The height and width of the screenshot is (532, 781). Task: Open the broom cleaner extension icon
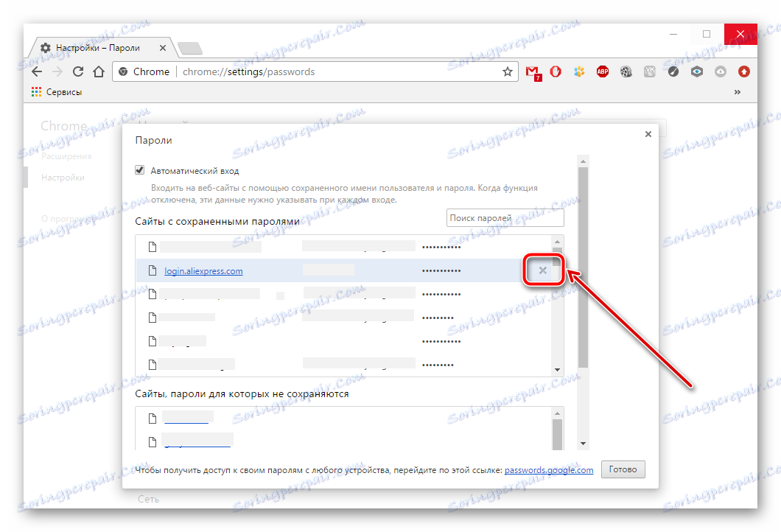(x=673, y=71)
